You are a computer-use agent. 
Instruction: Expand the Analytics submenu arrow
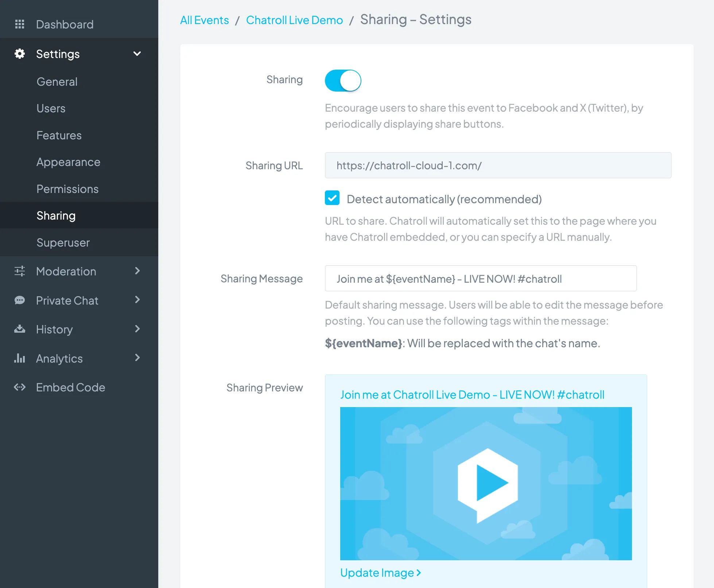(137, 358)
